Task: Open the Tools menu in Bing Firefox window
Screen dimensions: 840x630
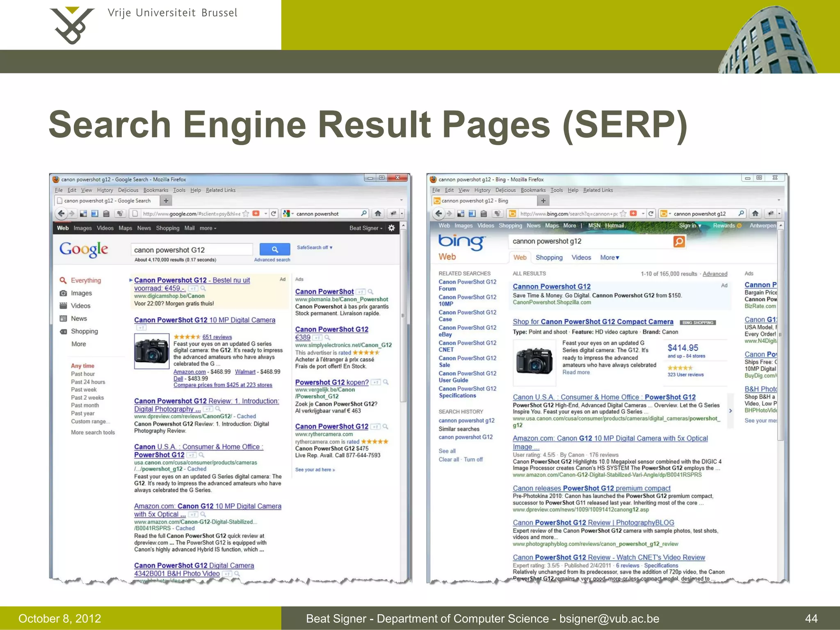Action: point(557,190)
